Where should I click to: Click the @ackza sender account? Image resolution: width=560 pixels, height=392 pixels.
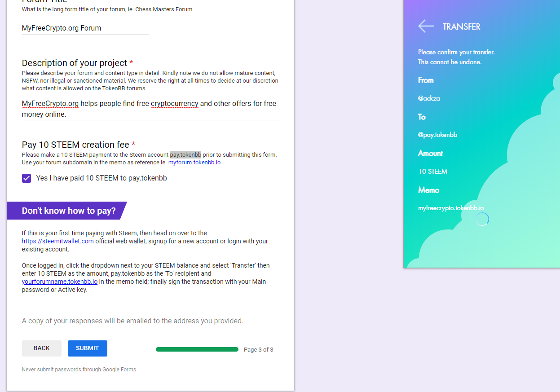429,98
